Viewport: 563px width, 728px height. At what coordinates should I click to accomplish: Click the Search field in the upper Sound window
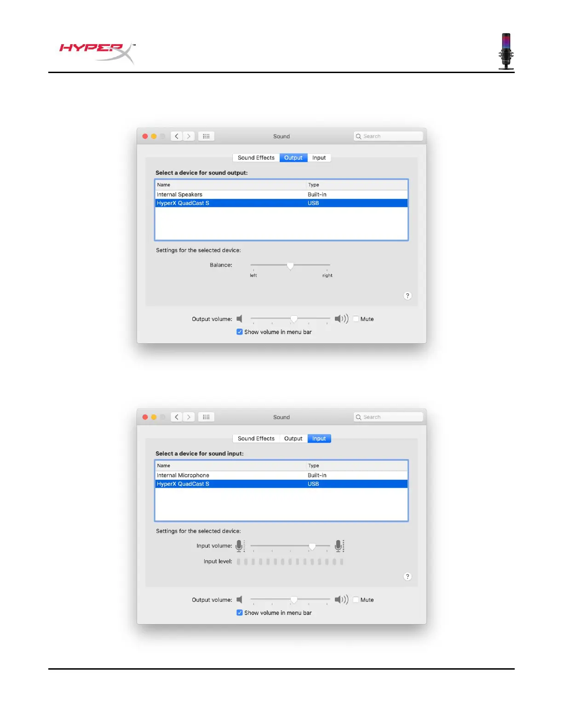pyautogui.click(x=388, y=136)
